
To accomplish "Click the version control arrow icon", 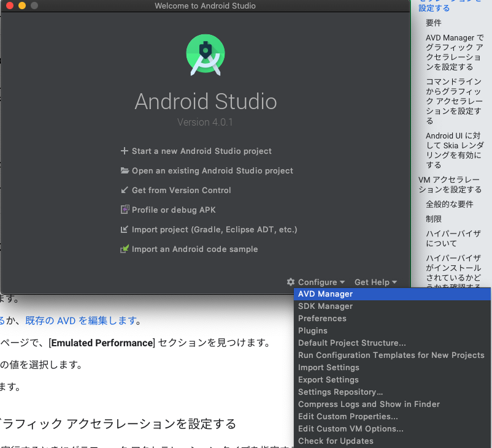I will [x=125, y=190].
